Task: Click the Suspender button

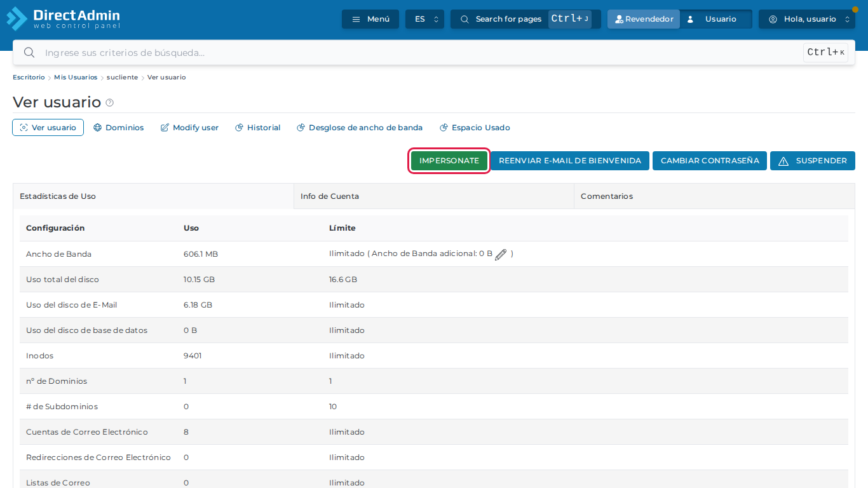Action: pos(813,161)
